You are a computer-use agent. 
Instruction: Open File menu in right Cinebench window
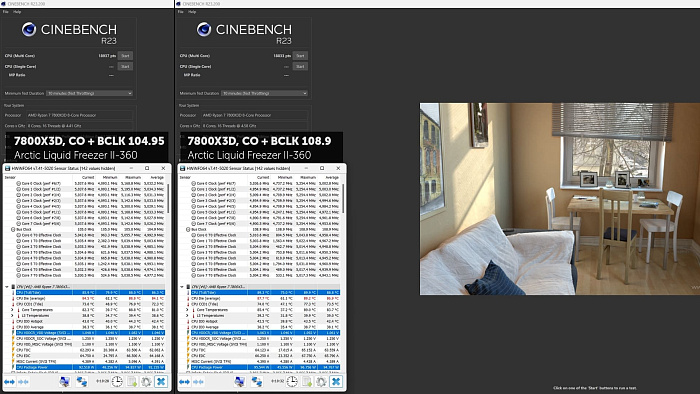click(180, 12)
